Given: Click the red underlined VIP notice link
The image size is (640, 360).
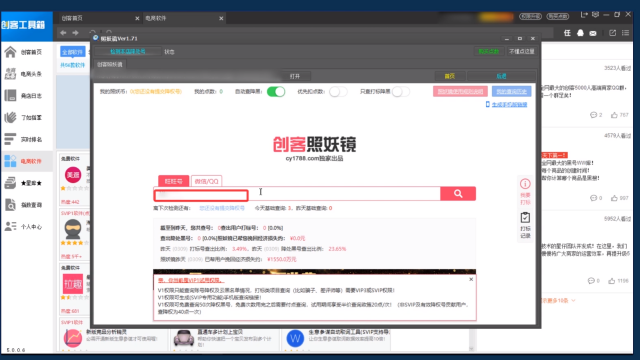Looking at the screenshot, I should (191, 280).
